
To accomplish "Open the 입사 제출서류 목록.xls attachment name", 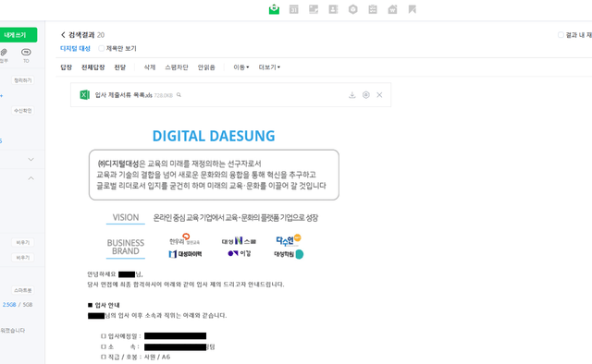I will point(123,95).
